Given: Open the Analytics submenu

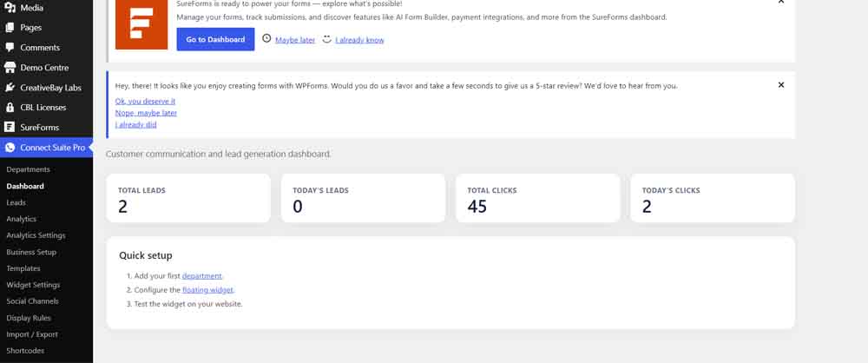Looking at the screenshot, I should point(21,219).
